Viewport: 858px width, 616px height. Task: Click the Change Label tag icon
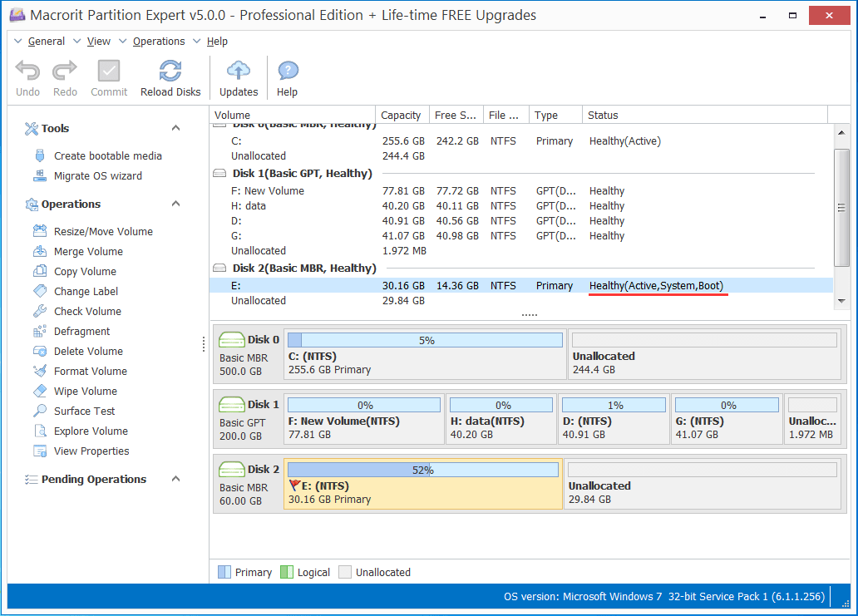point(39,290)
